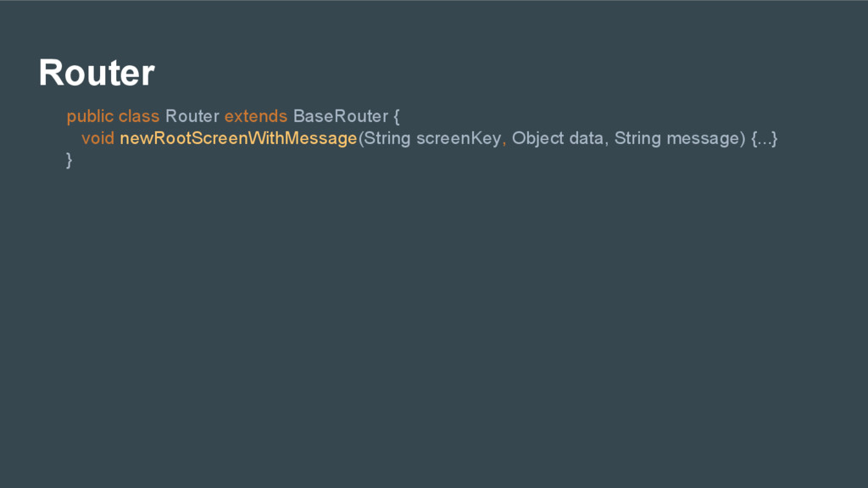Click the Router slide title

97,73
